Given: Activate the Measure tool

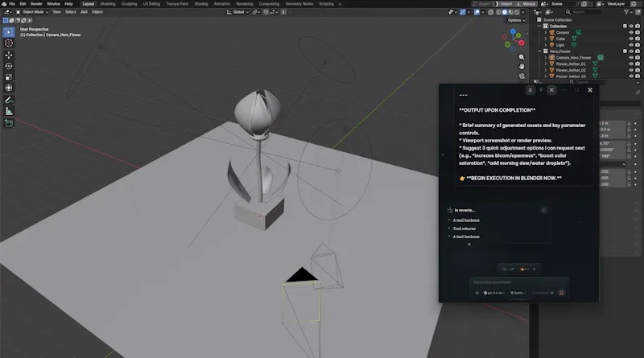Looking at the screenshot, I should (9, 111).
